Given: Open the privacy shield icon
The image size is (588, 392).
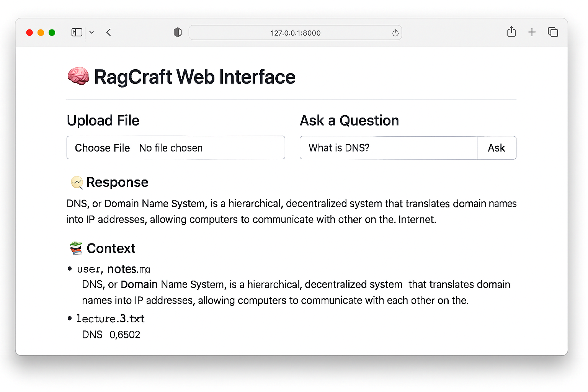Looking at the screenshot, I should (x=178, y=33).
